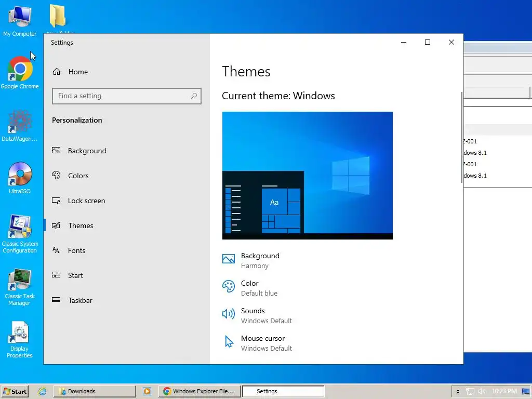Image resolution: width=532 pixels, height=399 pixels.
Task: Open the My Computer desktop icon
Action: pyautogui.click(x=20, y=20)
